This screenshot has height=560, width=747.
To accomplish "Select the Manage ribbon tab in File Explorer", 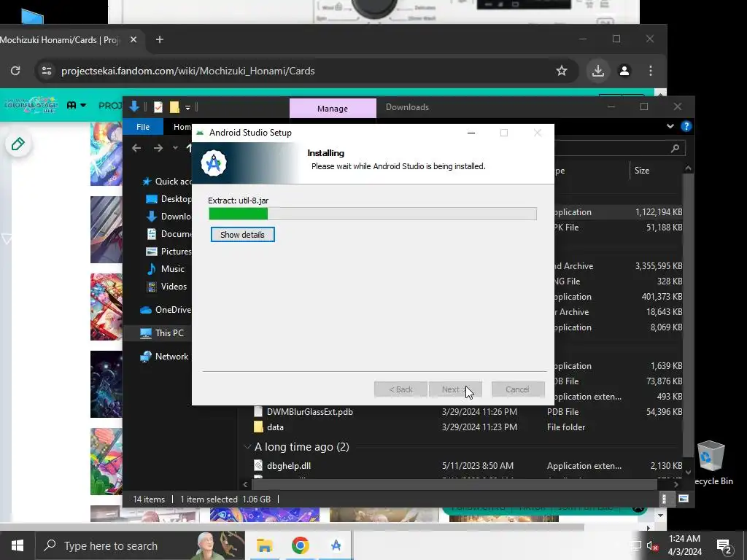I will [333, 109].
